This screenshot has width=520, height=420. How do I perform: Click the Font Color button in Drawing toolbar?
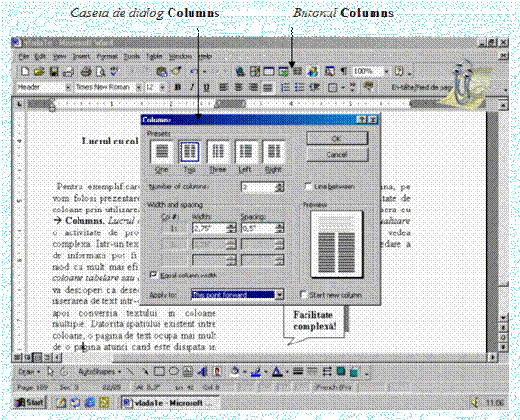[277, 372]
